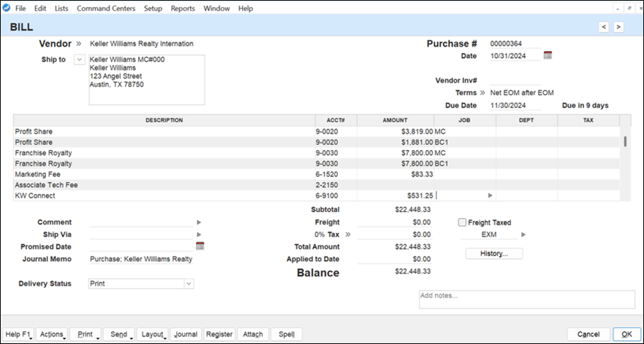Click the EXM tax code arrow
644x344 pixels.
pyautogui.click(x=523, y=234)
